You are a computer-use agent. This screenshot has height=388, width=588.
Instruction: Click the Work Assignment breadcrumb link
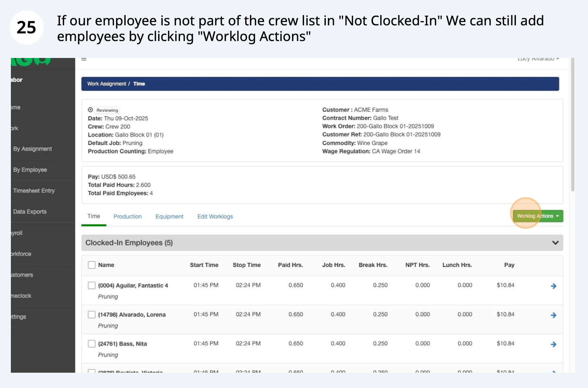click(106, 84)
